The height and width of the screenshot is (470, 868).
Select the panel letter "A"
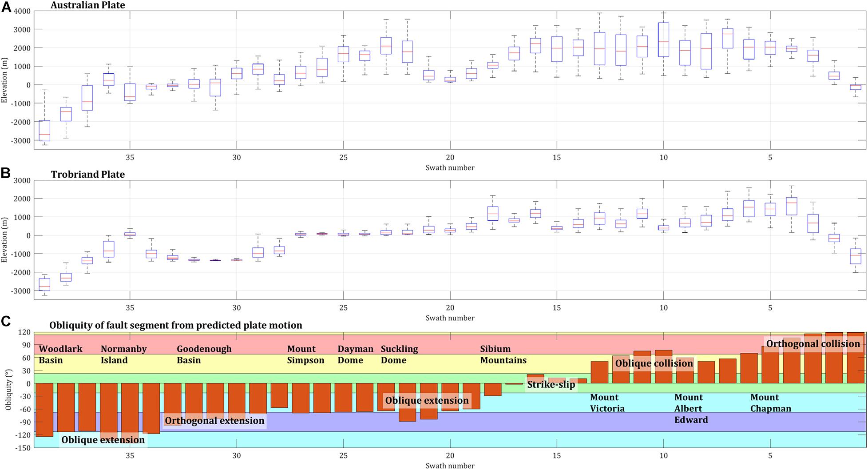(x=6, y=7)
